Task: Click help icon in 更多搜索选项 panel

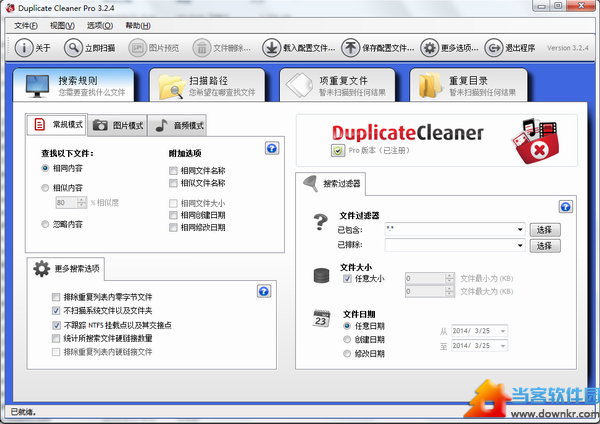Action: point(264,291)
